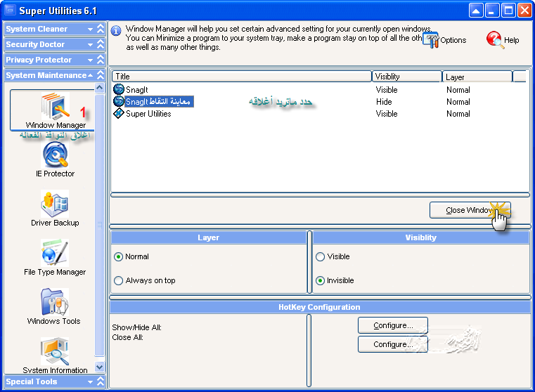Open Help with the question-mark icon
Viewport: 535px width, 392px height.
click(495, 39)
